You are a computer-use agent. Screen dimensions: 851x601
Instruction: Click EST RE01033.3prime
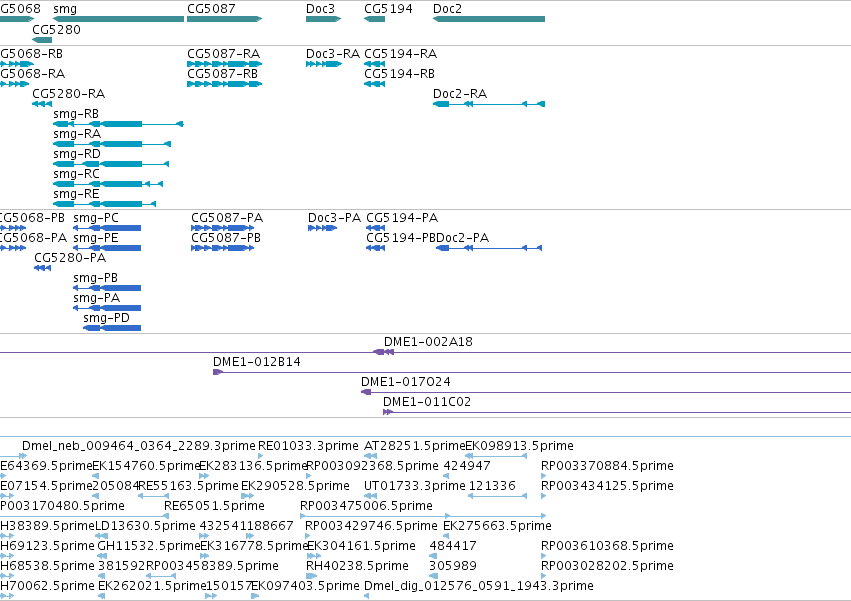[x=262, y=456]
